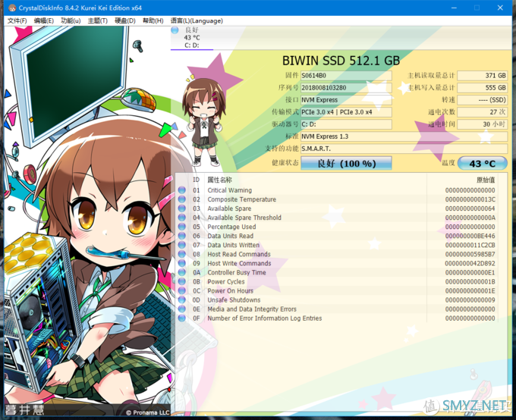Viewport: 516px width, 420px height.
Task: Select the C: D: disk entry at top
Action: tap(191, 45)
